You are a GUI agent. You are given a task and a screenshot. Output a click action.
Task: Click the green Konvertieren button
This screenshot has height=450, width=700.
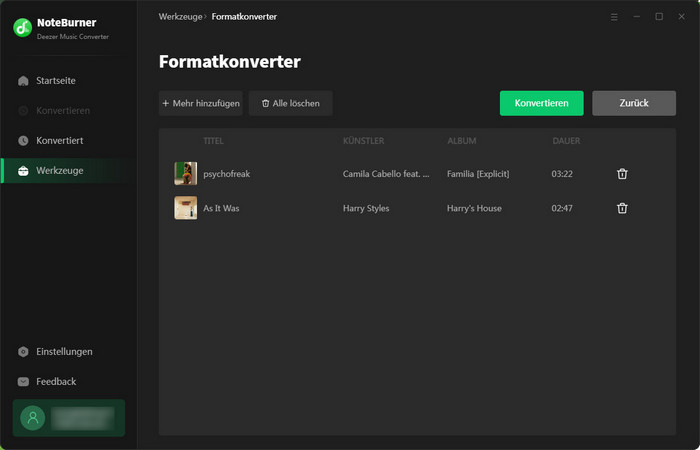pos(542,103)
